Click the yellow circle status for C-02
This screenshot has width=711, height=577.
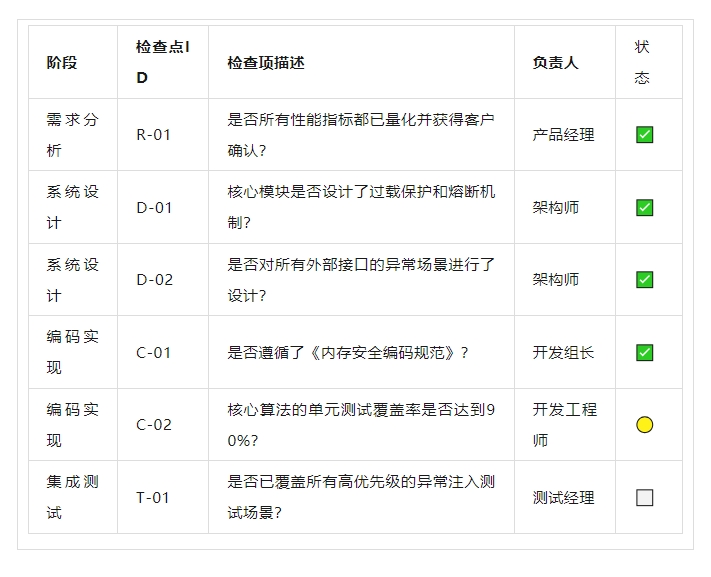pos(645,425)
